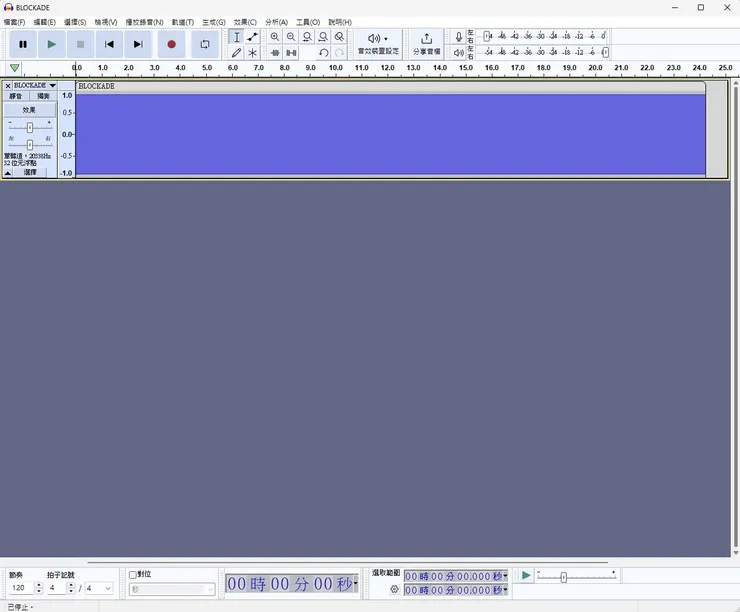The image size is (740, 612).
Task: Open the BLOCKADE track name dropdown
Action: tap(35, 85)
